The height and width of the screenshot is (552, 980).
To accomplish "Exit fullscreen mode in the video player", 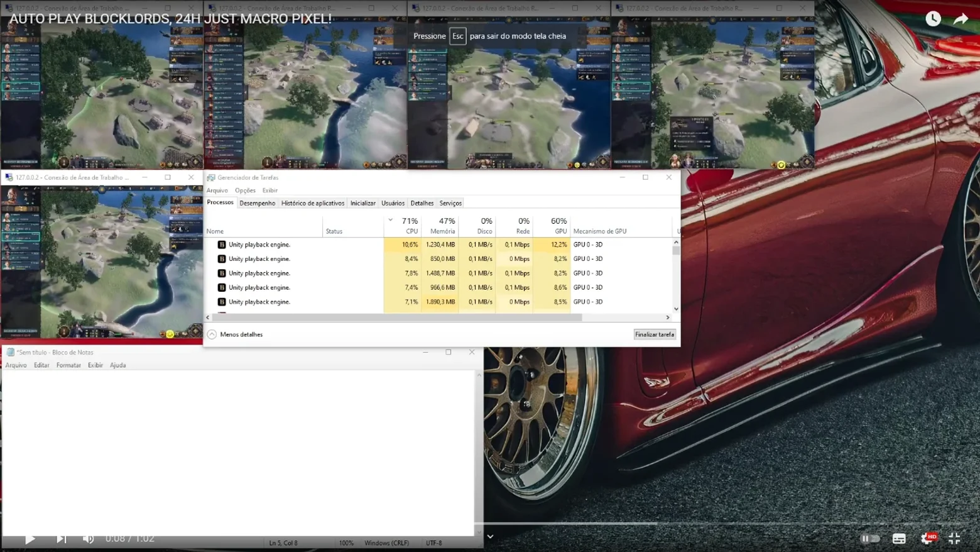I will pyautogui.click(x=954, y=538).
